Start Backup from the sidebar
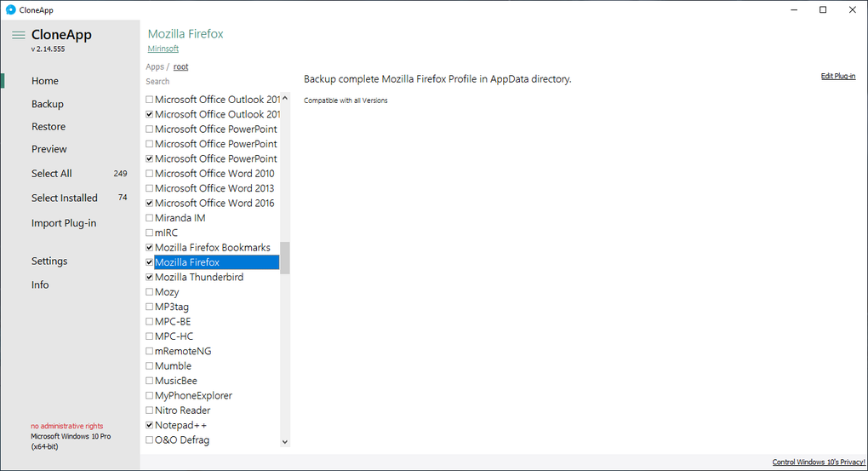 click(x=48, y=104)
